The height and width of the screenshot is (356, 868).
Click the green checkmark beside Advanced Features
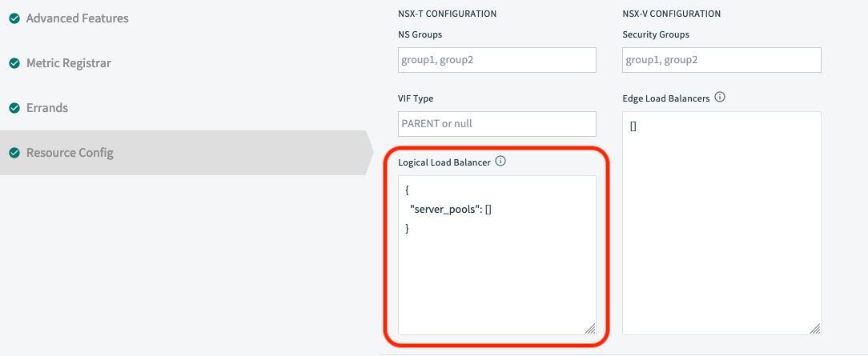coord(14,18)
